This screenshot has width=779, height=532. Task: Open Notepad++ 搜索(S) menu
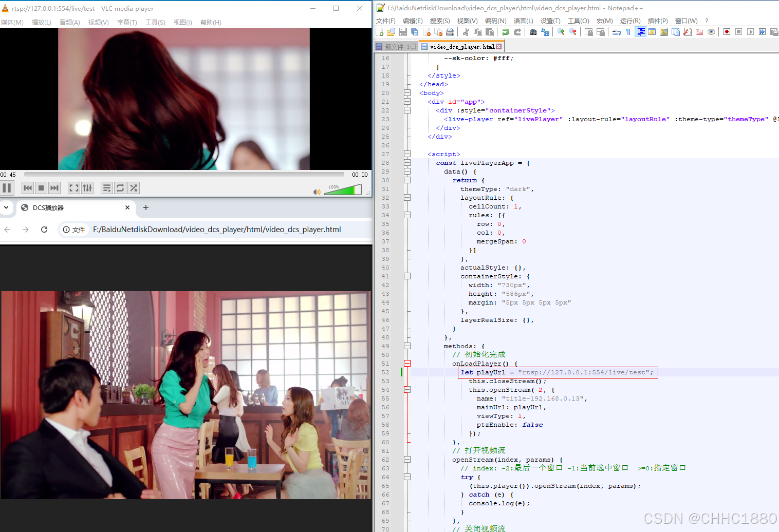pyautogui.click(x=440, y=21)
